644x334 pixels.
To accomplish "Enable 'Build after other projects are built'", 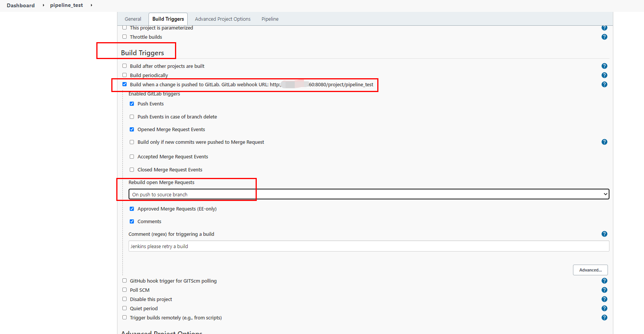I will tap(124, 66).
